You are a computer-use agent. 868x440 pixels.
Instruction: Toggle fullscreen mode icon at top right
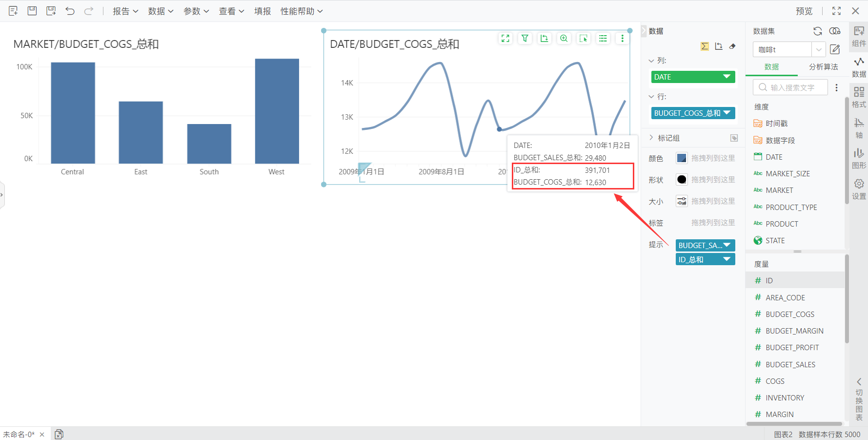pos(836,11)
